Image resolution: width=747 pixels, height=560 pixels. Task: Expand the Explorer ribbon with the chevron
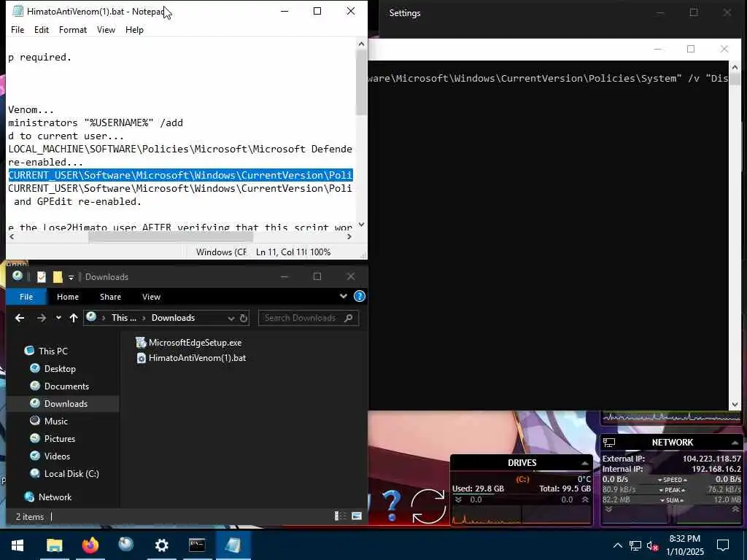tap(343, 296)
